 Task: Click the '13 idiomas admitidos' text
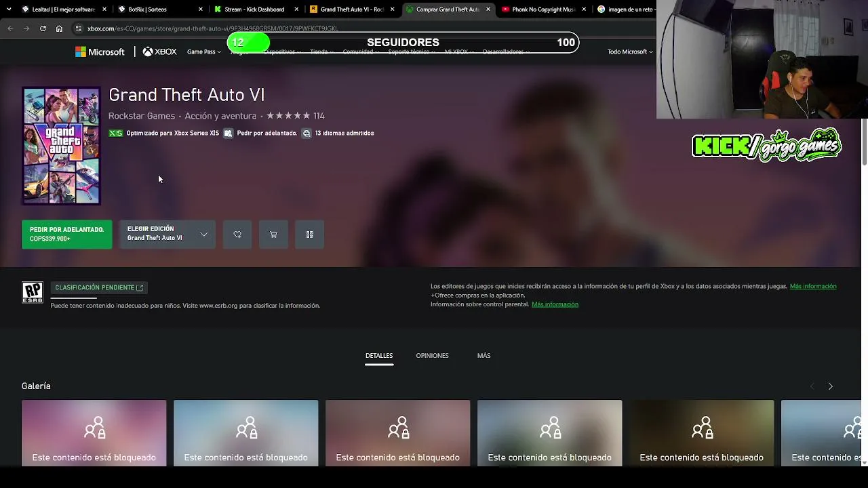pyautogui.click(x=344, y=134)
